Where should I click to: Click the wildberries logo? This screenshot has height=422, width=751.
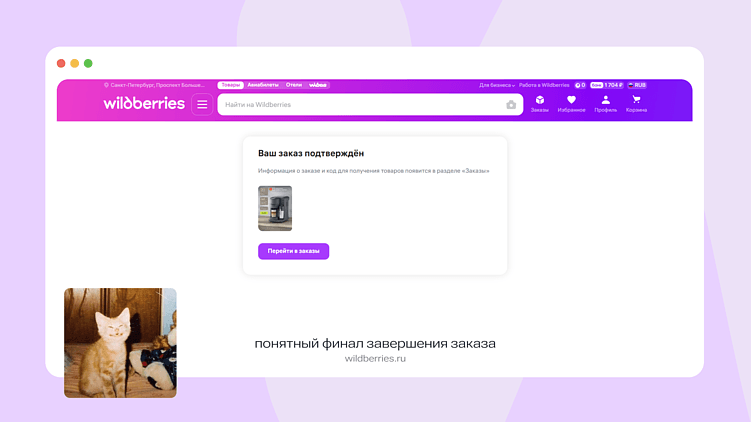[144, 103]
